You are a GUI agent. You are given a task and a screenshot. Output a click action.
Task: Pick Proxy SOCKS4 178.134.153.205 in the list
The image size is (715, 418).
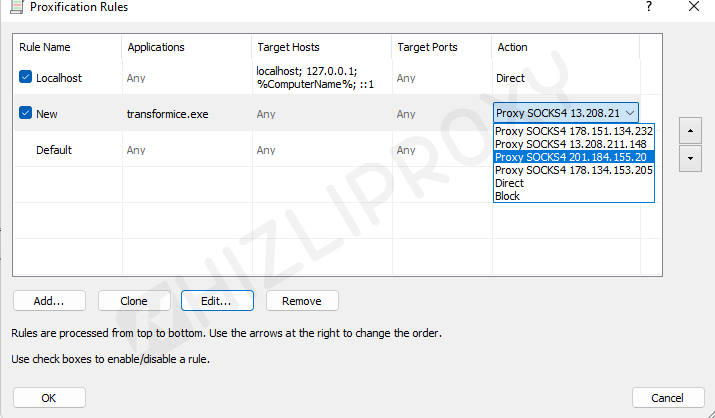pos(574,170)
